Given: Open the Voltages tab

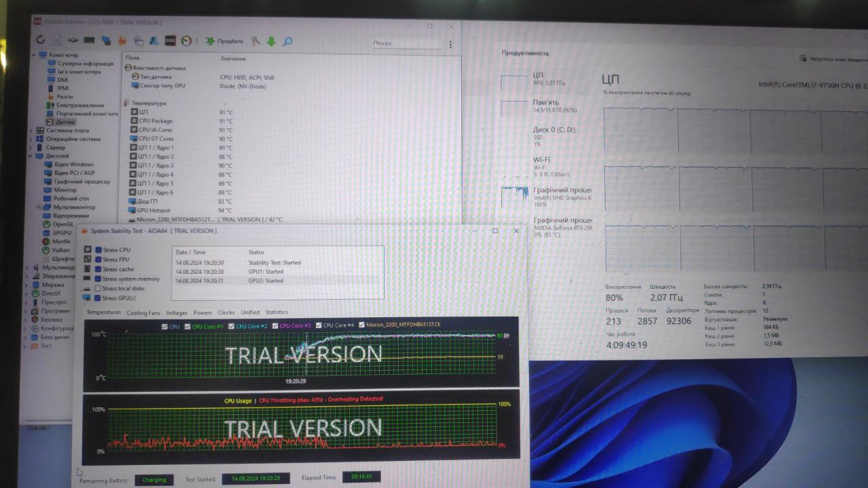Looking at the screenshot, I should point(176,312).
